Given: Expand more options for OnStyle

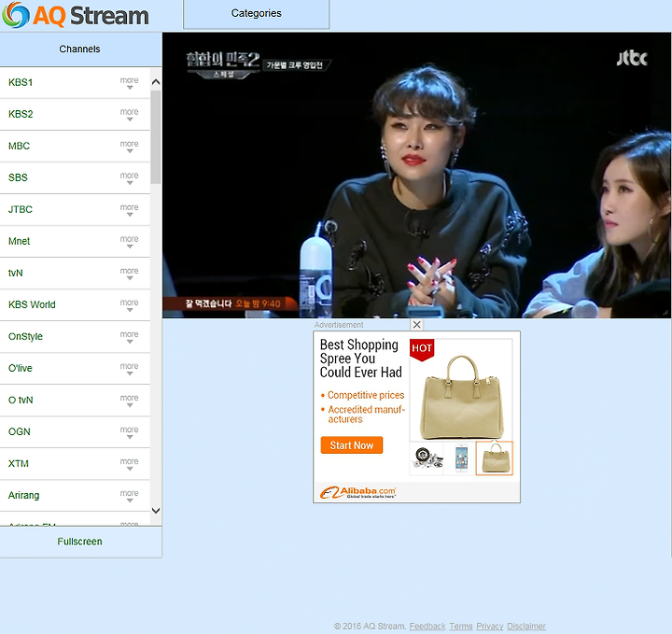Looking at the screenshot, I should point(130,337).
